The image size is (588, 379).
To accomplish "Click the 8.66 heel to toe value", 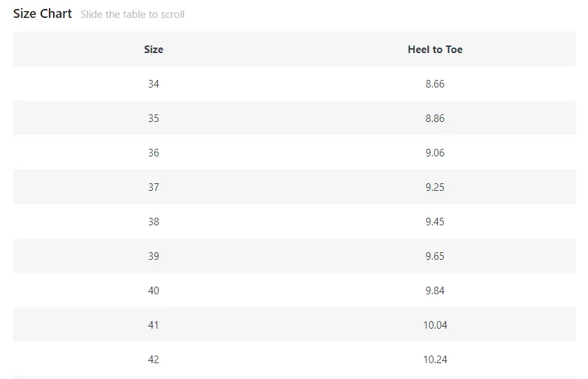I will tap(435, 83).
